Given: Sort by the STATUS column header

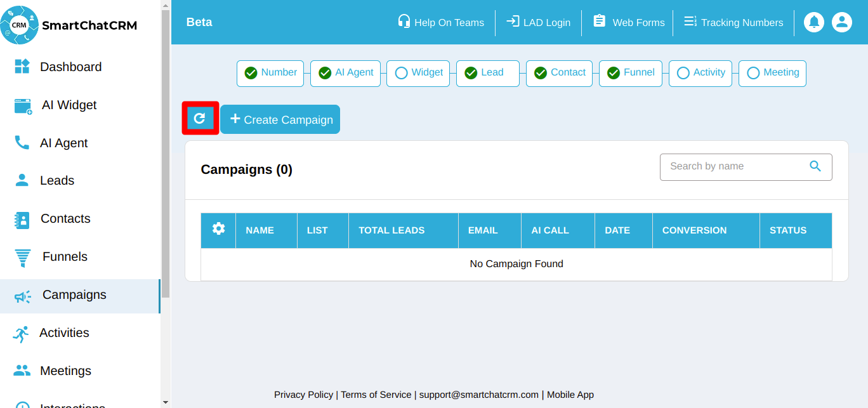Looking at the screenshot, I should [787, 230].
